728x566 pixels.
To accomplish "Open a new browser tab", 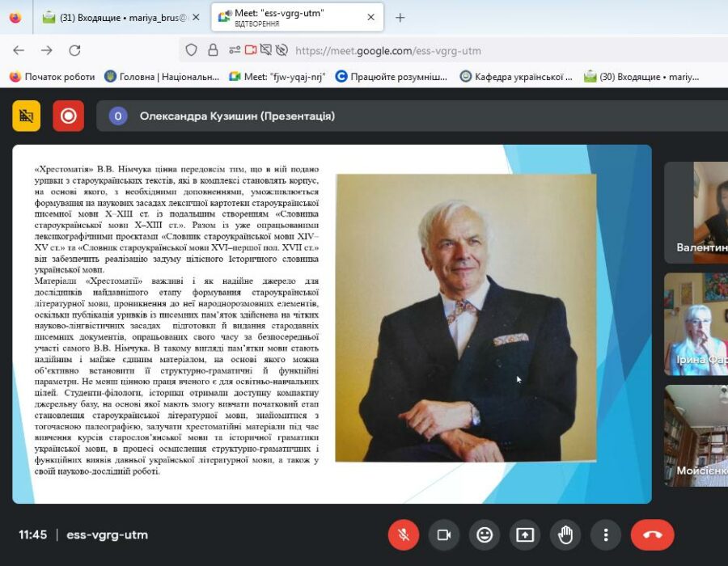I will pyautogui.click(x=400, y=17).
